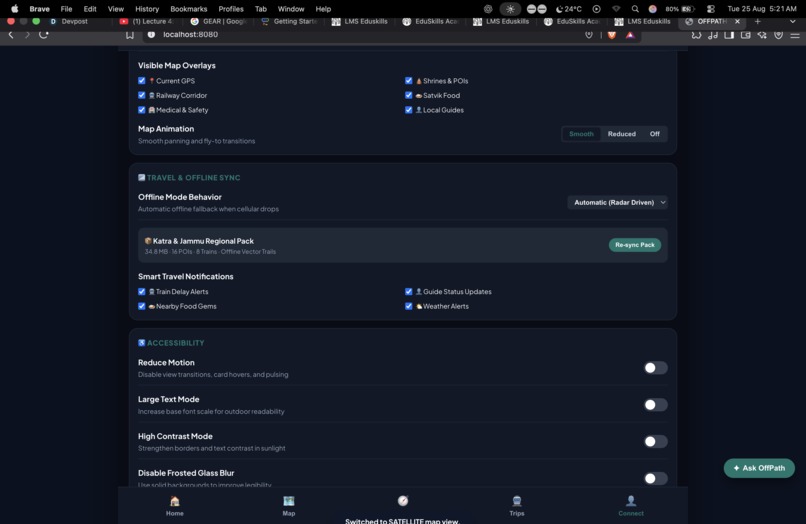
Task: Toggle the Medical & Safety overlay checkbox
Action: click(141, 110)
